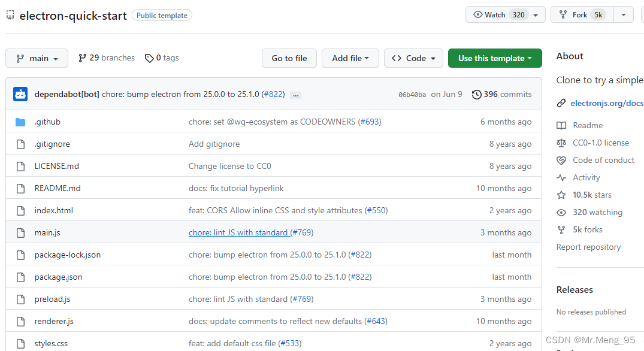This screenshot has width=644, height=351.
Task: Click the star icon beside 10.5k stars
Action: click(x=561, y=195)
